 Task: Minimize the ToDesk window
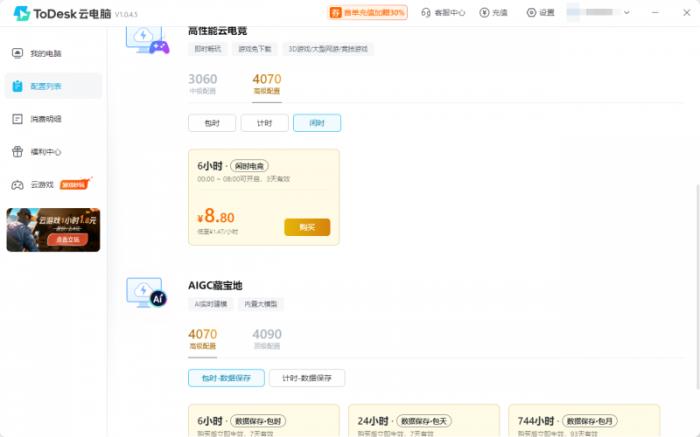tap(655, 12)
